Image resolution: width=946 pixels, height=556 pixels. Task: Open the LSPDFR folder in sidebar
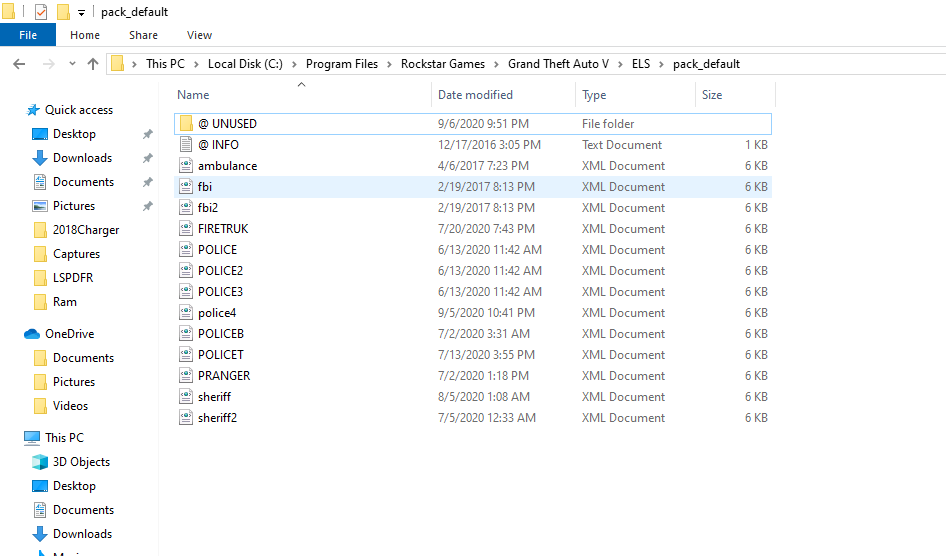pos(73,278)
